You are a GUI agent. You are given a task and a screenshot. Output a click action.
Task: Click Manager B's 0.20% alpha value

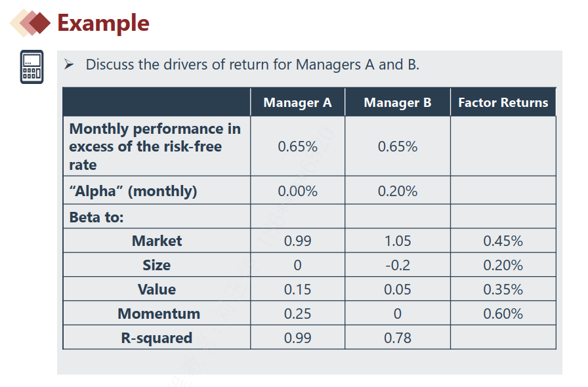397,192
